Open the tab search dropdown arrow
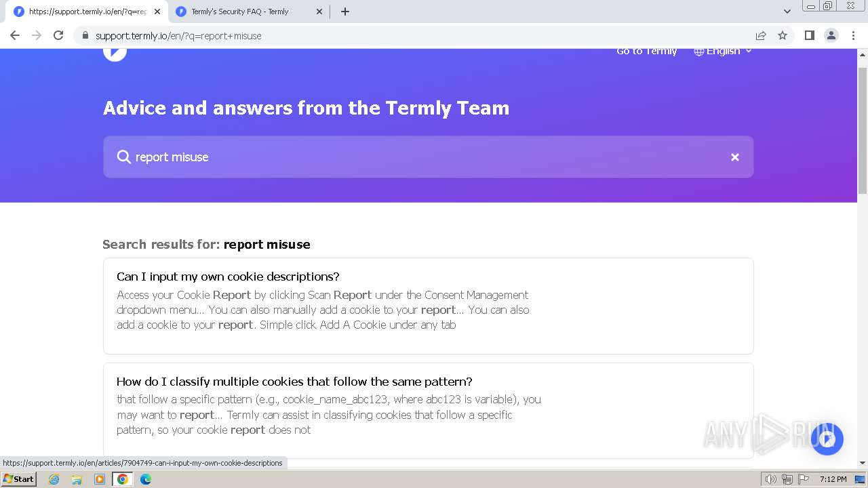 point(787,12)
